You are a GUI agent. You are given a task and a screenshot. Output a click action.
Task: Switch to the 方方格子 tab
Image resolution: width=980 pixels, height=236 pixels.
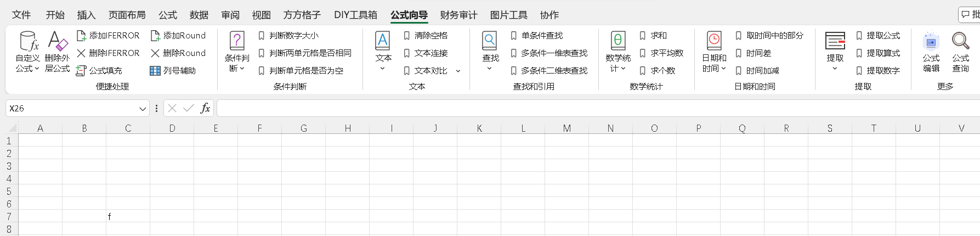pos(302,15)
